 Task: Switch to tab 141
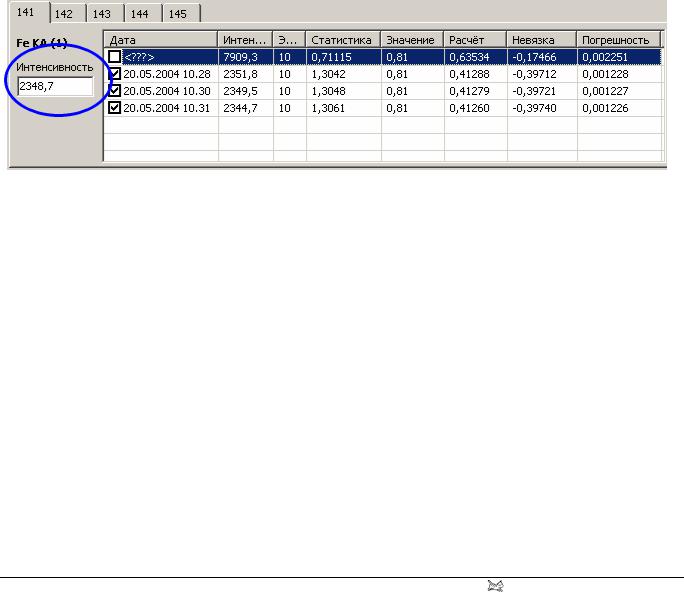click(x=29, y=12)
